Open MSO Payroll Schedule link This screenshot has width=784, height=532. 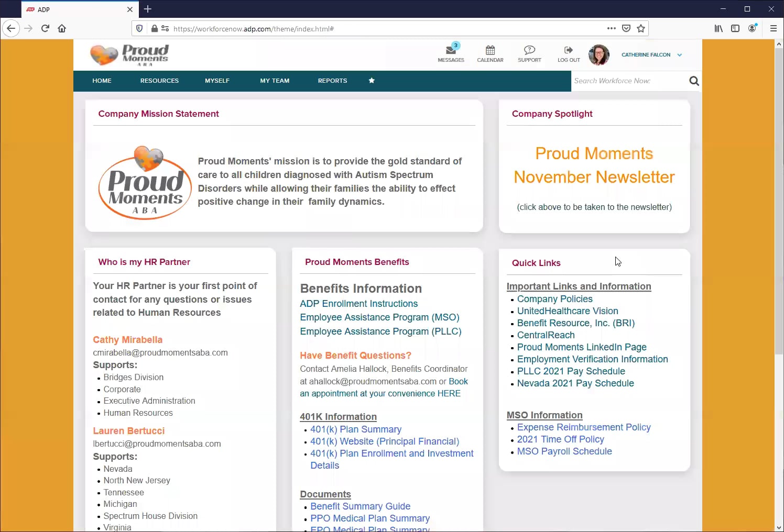pyautogui.click(x=564, y=451)
